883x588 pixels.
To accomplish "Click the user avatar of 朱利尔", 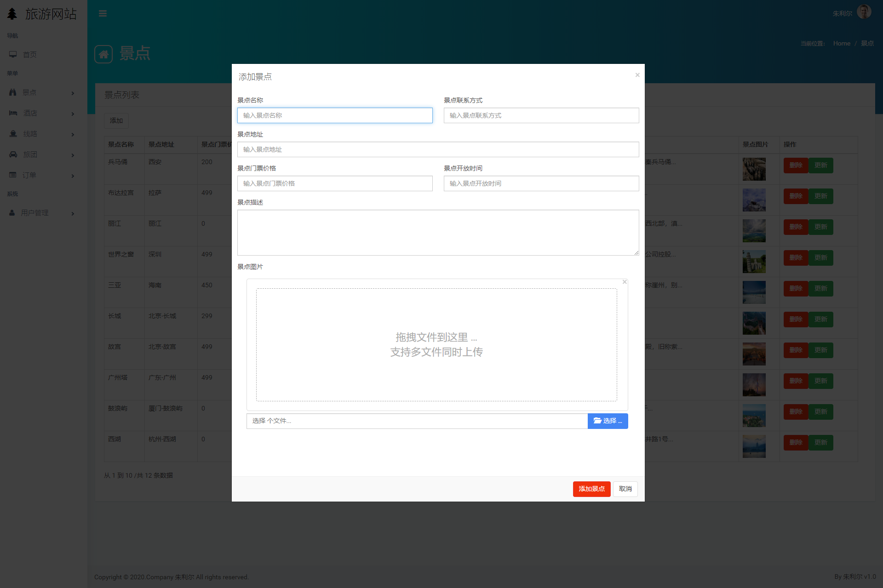I will pyautogui.click(x=864, y=12).
